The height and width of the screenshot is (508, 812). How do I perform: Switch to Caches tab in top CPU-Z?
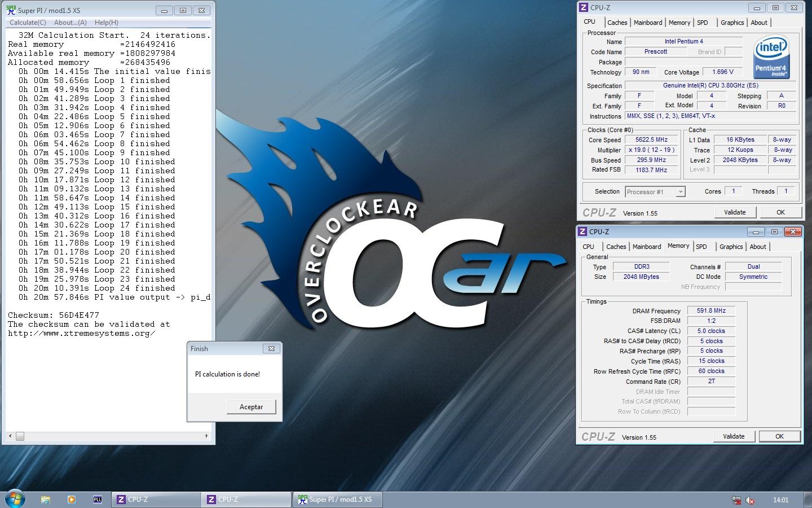pyautogui.click(x=617, y=23)
